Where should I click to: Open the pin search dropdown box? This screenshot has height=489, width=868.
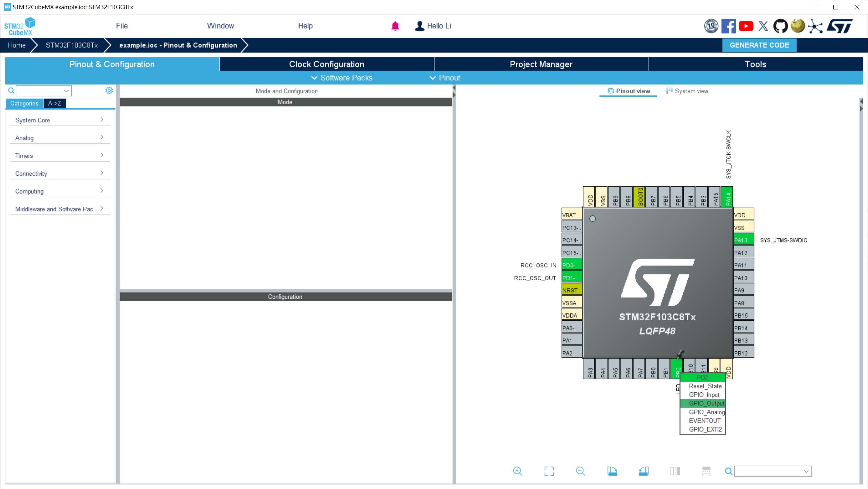click(x=773, y=471)
